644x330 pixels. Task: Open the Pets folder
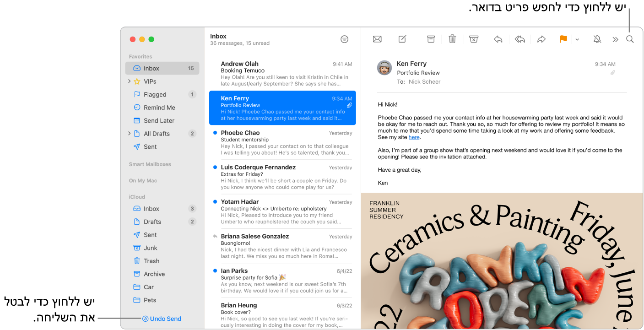click(x=162, y=300)
